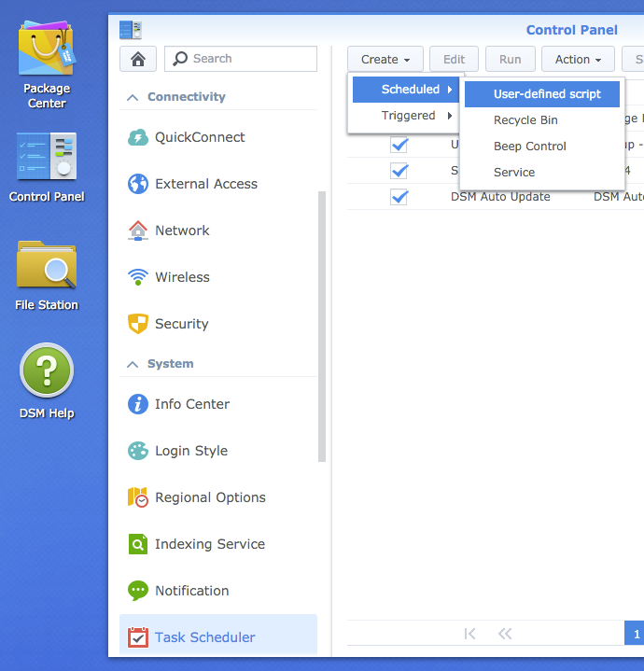Open DSM Help desktop icon
Screen dimensions: 644x671
coord(47,373)
